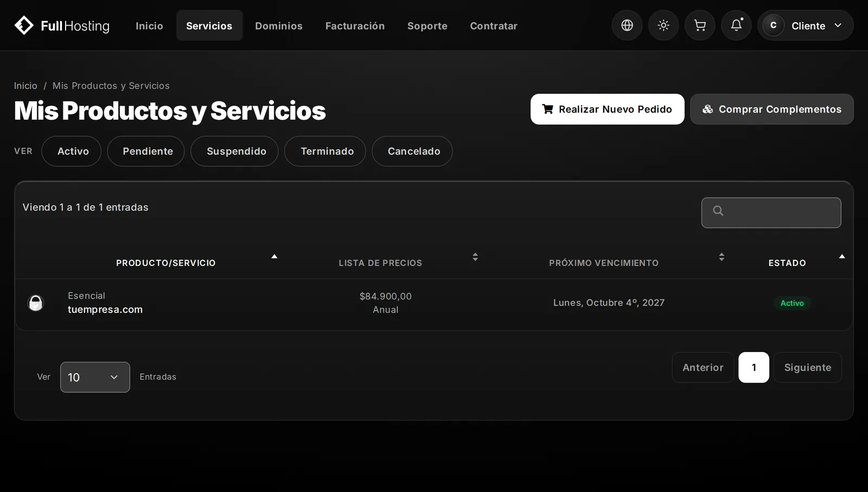
Task: Open the Servicios menu
Action: click(x=209, y=25)
